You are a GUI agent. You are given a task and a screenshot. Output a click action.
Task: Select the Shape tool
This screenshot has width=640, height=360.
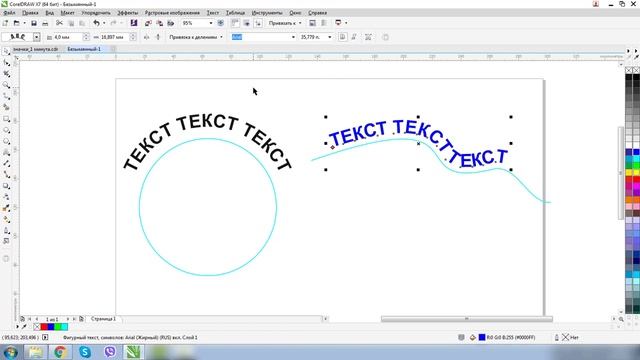[6, 62]
